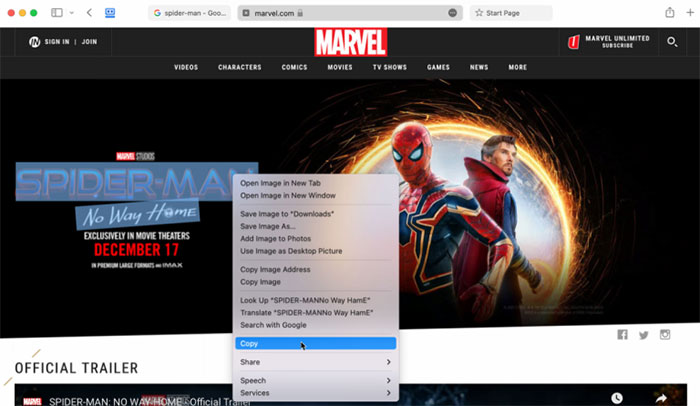This screenshot has width=700, height=406.
Task: Click the Twitter icon
Action: pos(643,335)
